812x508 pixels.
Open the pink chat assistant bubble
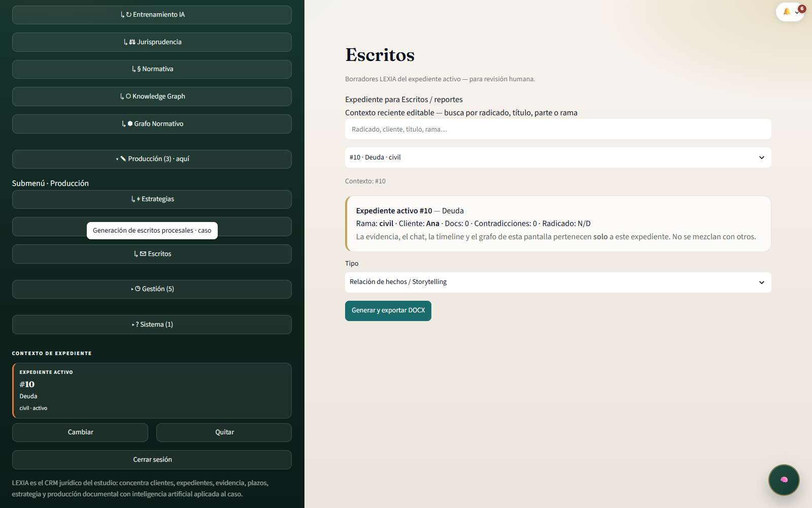pos(784,480)
